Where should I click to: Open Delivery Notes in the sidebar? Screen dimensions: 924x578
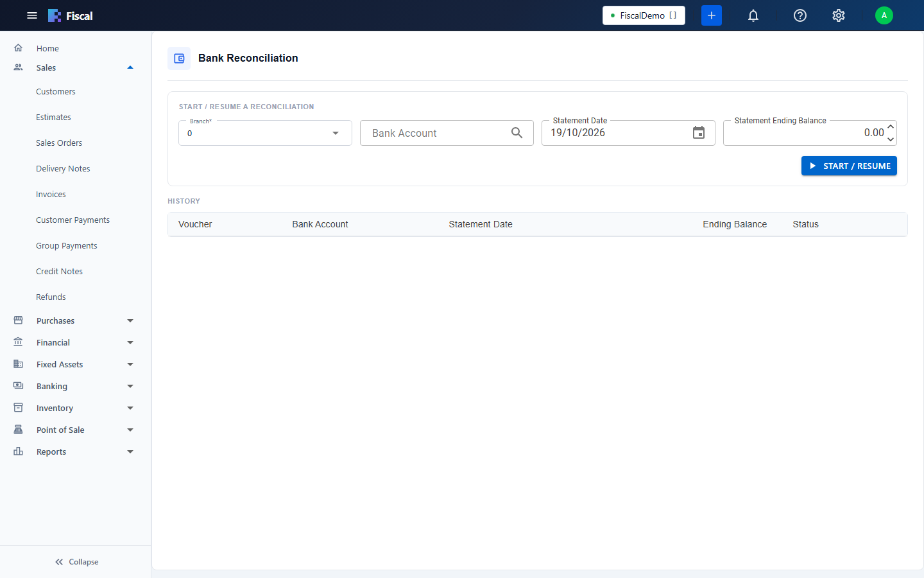click(x=63, y=169)
